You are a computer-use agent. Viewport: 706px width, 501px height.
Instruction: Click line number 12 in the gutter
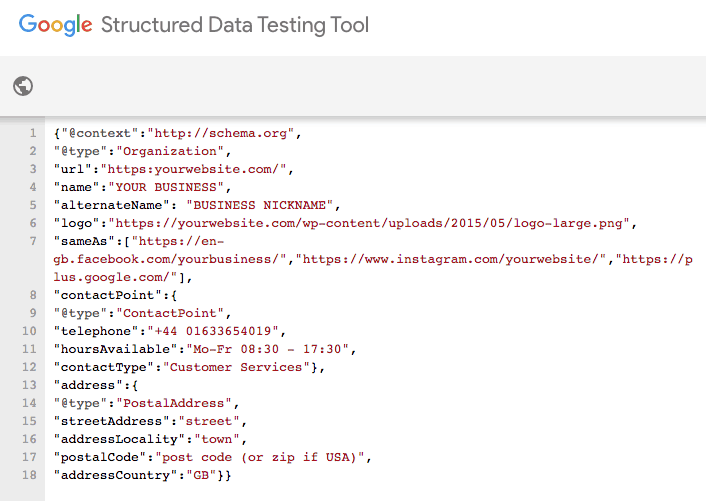pyautogui.click(x=31, y=367)
